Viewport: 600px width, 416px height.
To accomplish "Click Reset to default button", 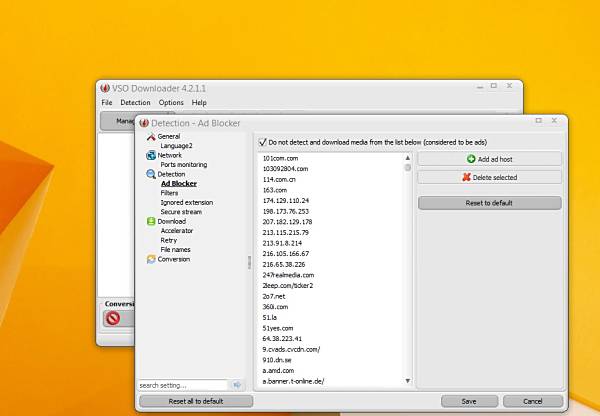I will [x=490, y=203].
